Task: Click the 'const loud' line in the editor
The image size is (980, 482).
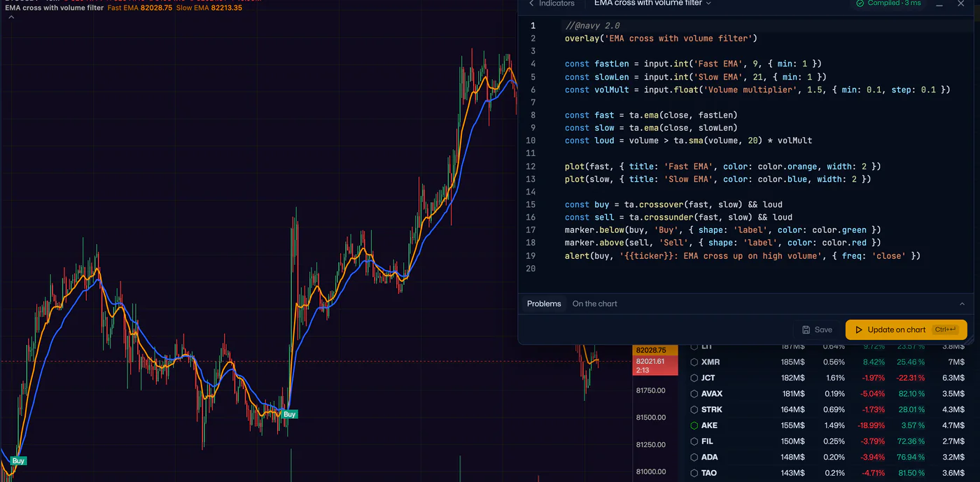Action: [x=688, y=141]
